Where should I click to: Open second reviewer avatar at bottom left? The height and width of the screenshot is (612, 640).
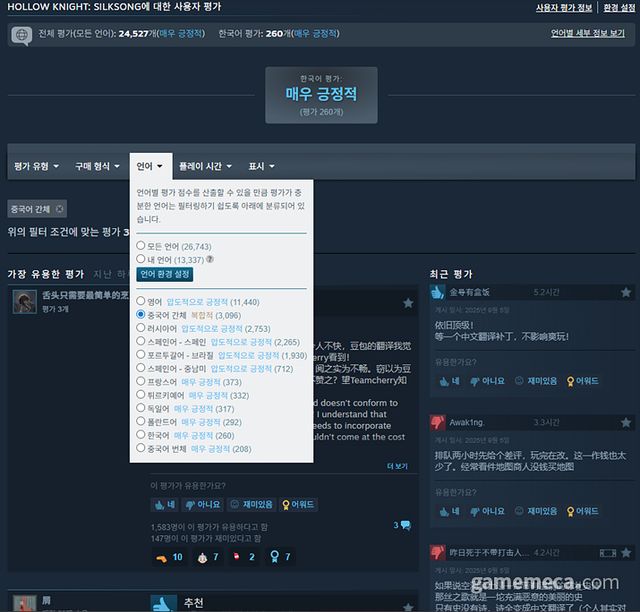point(24,603)
